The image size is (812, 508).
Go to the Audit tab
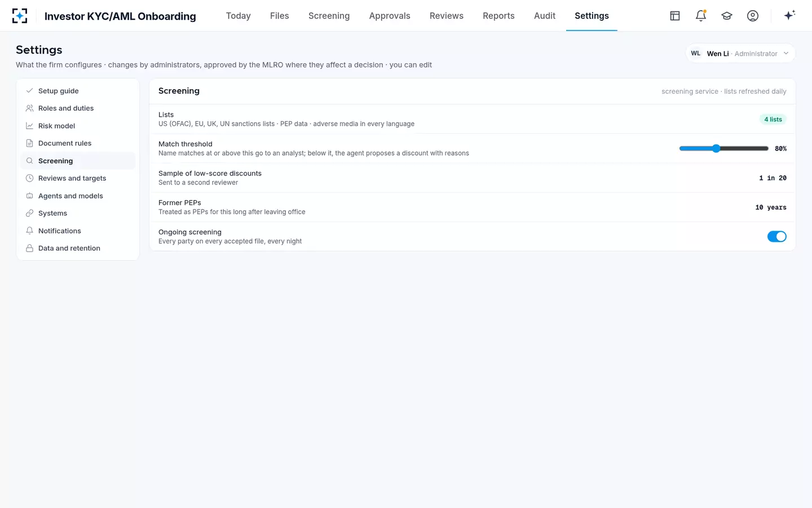pos(545,16)
